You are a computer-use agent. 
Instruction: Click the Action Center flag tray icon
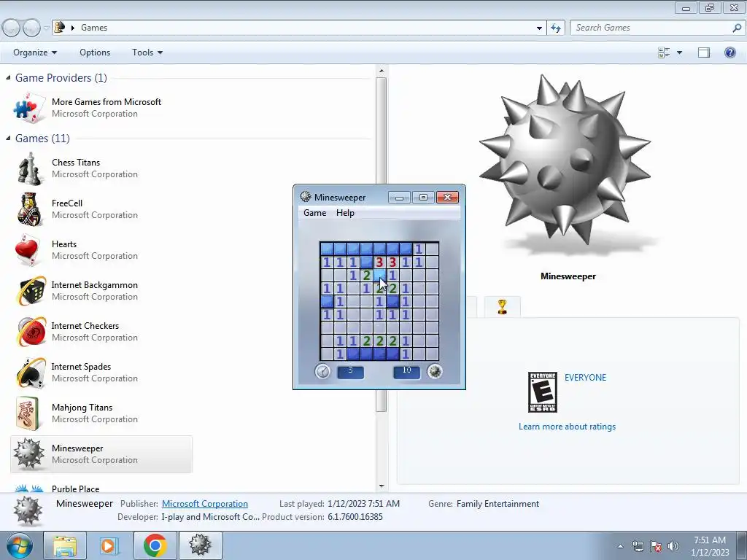[656, 546]
